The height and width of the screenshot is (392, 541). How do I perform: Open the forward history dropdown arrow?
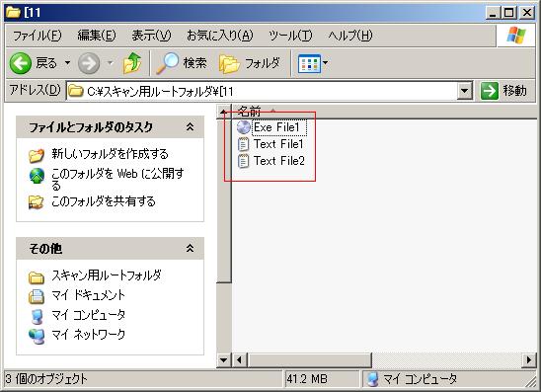click(x=110, y=63)
